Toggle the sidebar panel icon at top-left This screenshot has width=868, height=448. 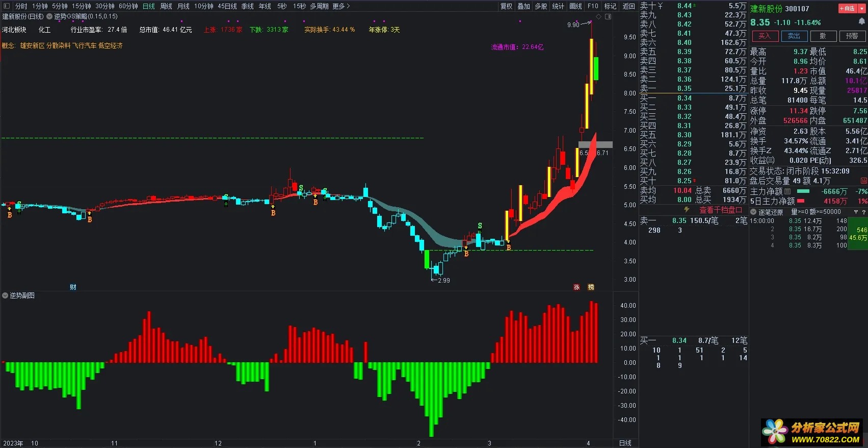6,6
